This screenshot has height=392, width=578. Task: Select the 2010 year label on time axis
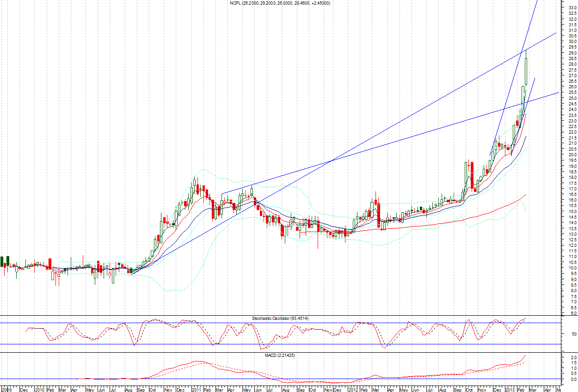pyautogui.click(x=40, y=389)
